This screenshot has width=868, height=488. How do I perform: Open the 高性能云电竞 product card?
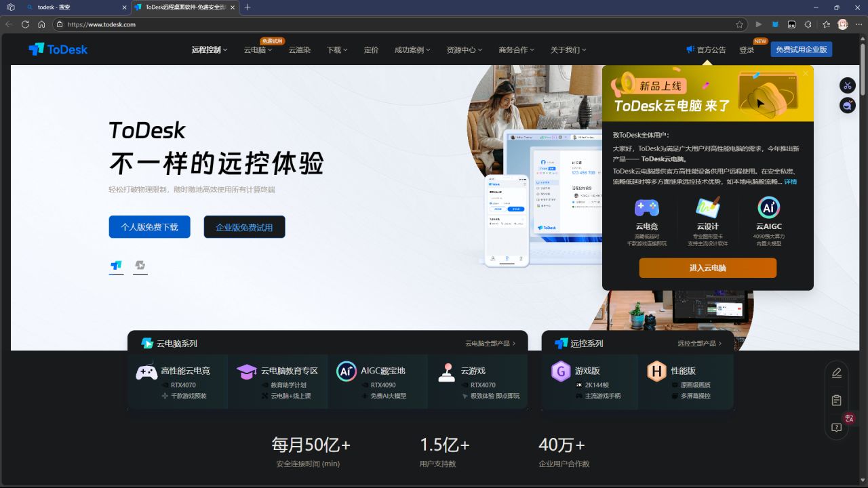point(178,382)
